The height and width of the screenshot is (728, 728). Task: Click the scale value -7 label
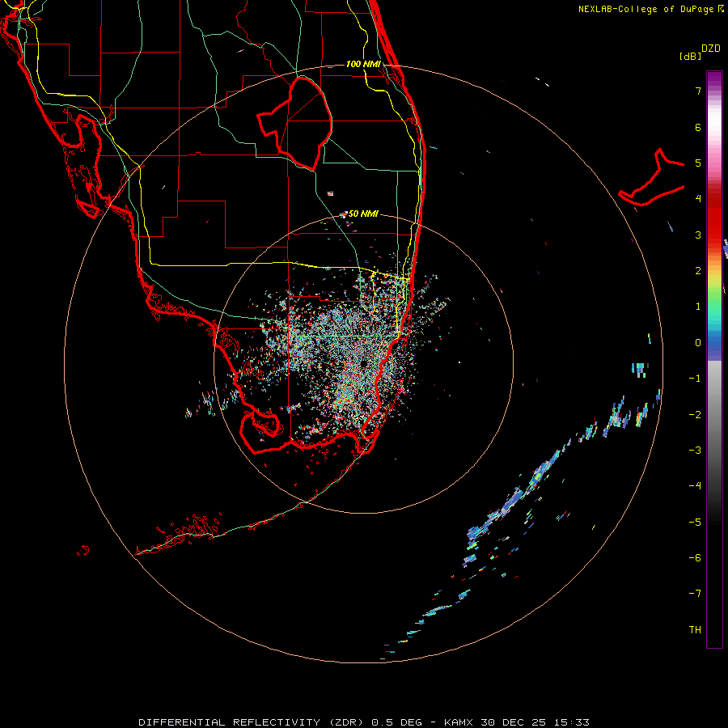click(x=695, y=594)
